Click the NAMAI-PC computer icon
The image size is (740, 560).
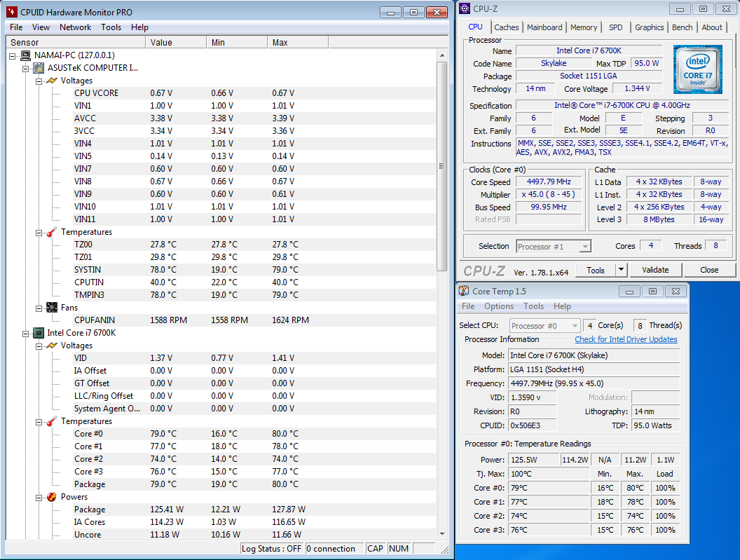point(25,55)
